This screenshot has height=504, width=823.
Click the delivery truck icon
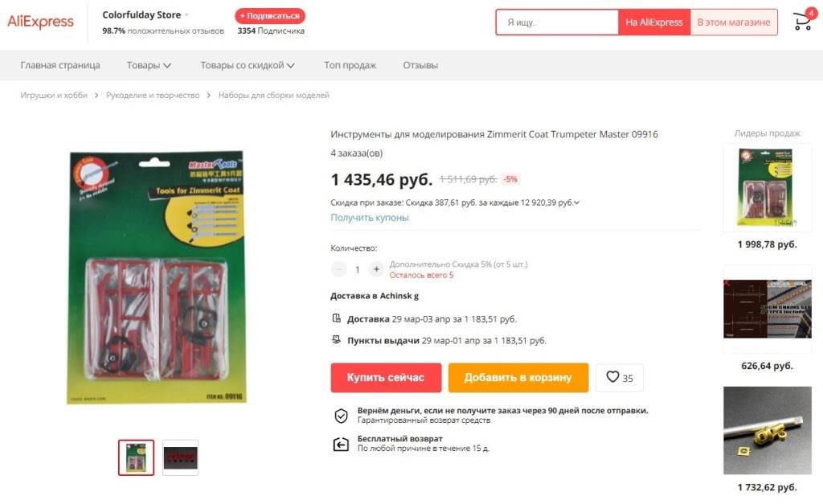[x=337, y=318]
